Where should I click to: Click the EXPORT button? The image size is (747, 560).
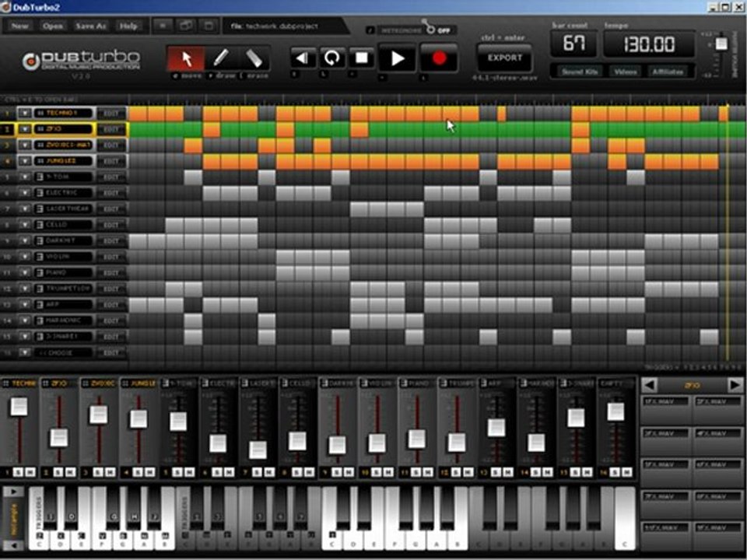click(504, 58)
